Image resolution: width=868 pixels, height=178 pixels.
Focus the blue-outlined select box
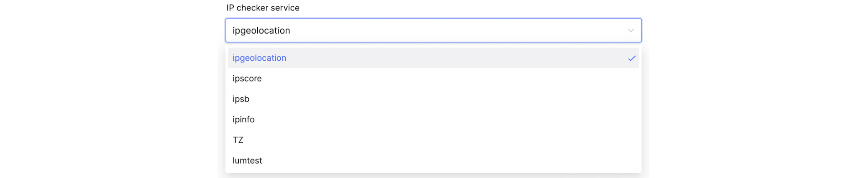click(433, 30)
